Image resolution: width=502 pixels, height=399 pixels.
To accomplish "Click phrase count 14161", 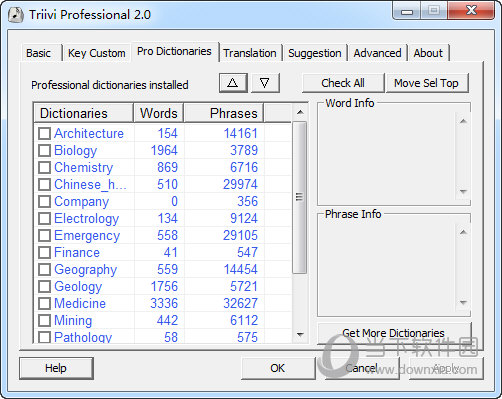I will coord(240,133).
